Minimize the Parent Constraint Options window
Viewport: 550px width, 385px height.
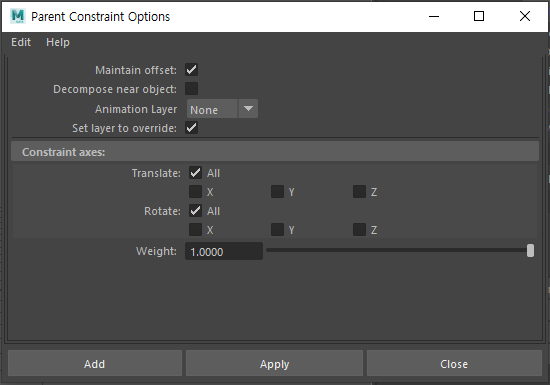click(x=434, y=16)
